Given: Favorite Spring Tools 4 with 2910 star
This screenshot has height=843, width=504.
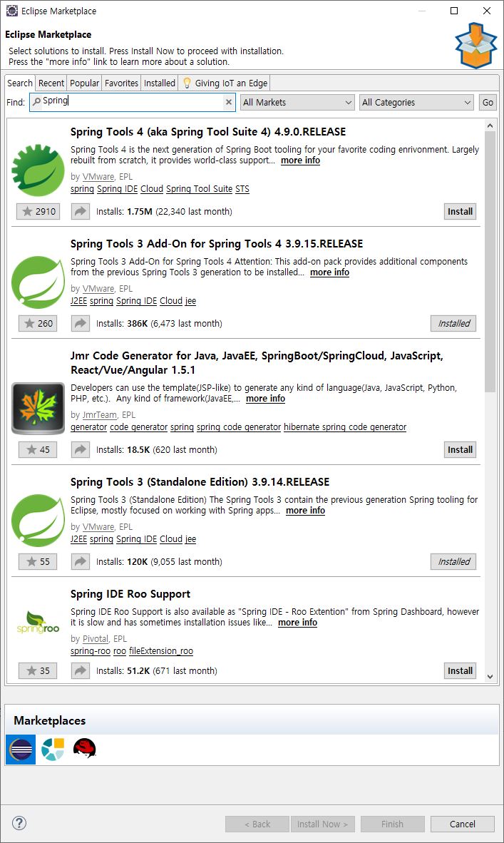Looking at the screenshot, I should (x=38, y=211).
